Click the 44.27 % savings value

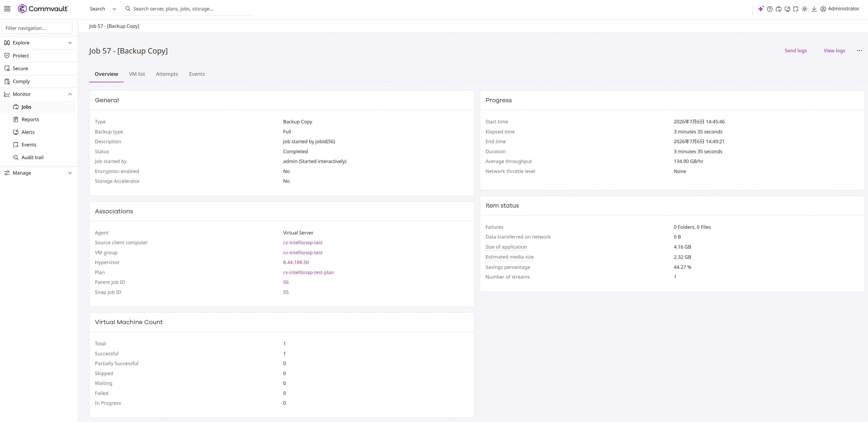(682, 267)
